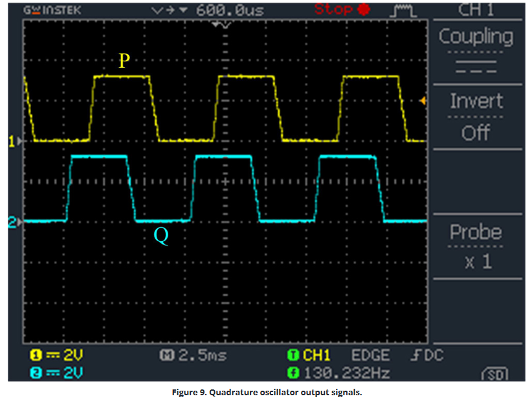Click the CH2 channel marker arrow on left edge

(x=17, y=221)
